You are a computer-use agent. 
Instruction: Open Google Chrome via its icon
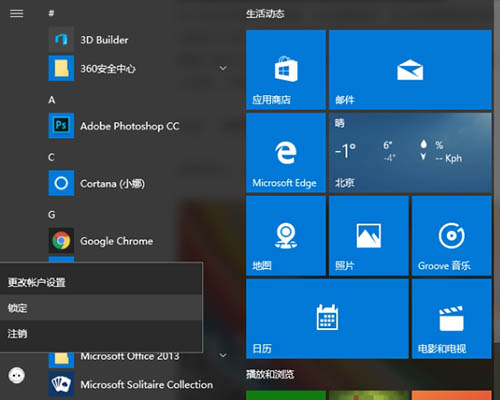pyautogui.click(x=61, y=240)
